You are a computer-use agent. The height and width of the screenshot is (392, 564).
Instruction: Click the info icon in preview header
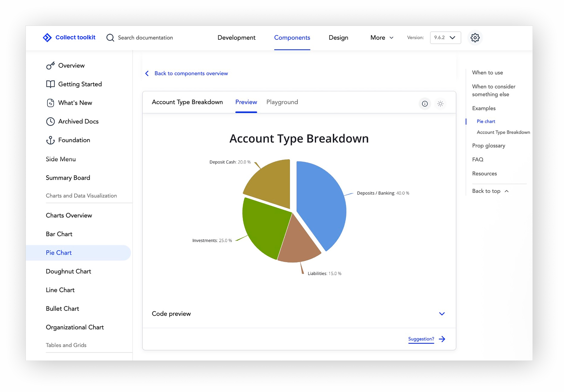[425, 104]
